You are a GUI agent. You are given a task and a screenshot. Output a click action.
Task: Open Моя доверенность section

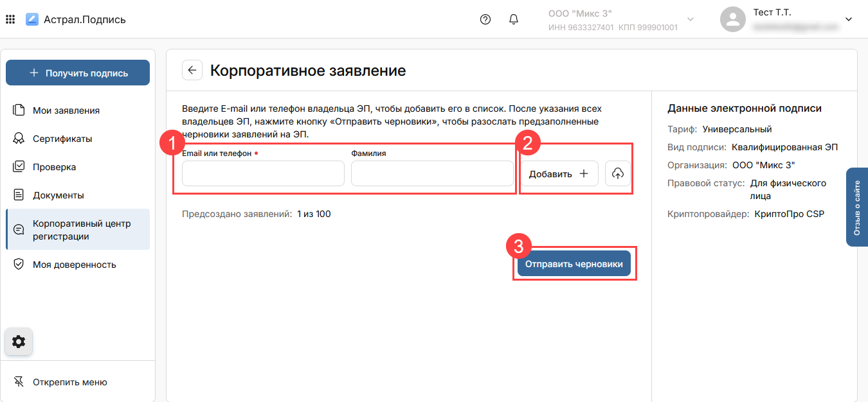coord(74,265)
